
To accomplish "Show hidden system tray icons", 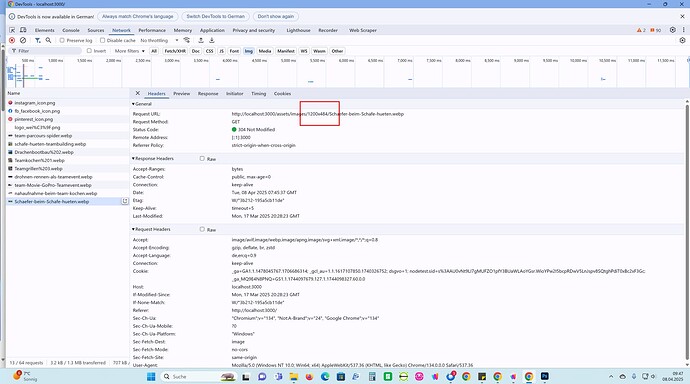I will 611,377.
